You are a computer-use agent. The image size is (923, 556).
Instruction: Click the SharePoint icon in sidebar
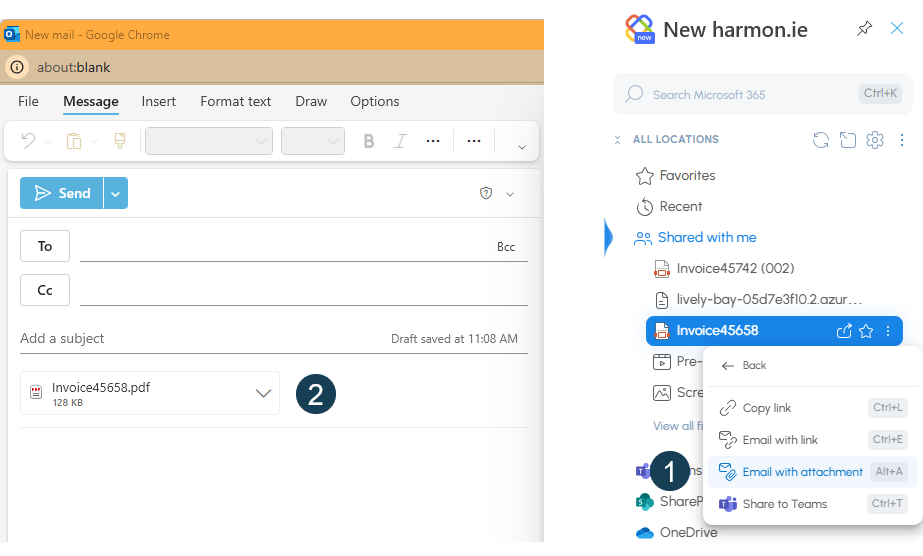(645, 502)
